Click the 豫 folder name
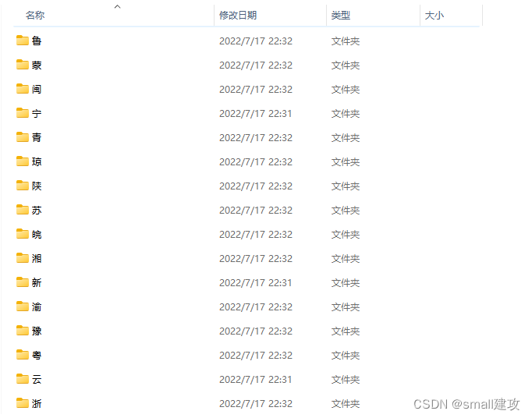The image size is (532, 418). coord(37,331)
